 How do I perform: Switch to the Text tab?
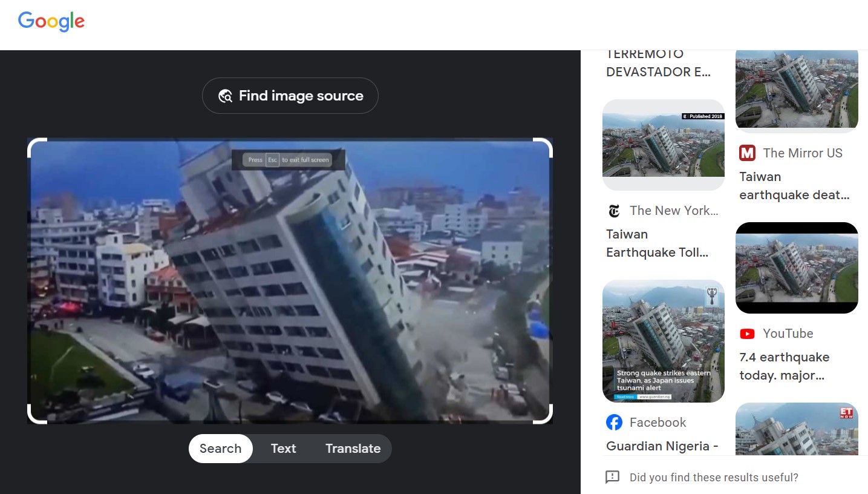283,449
